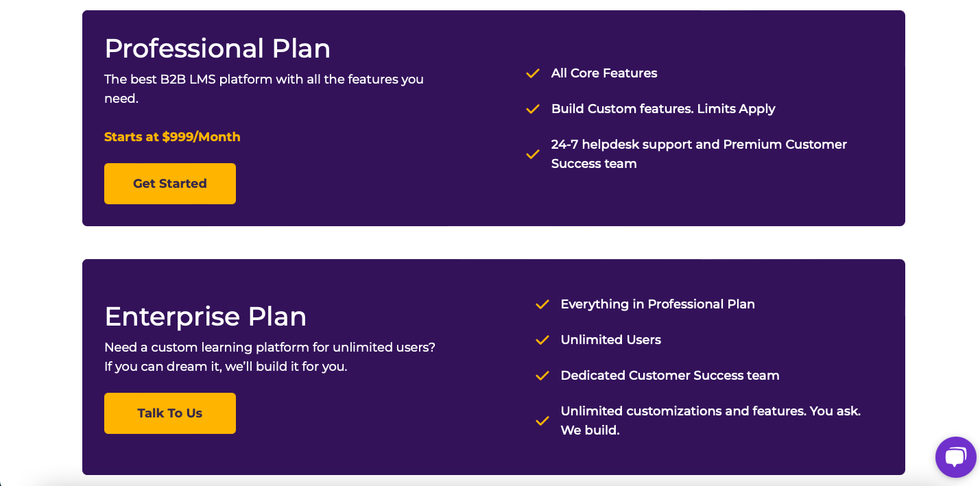Open the chat widget bubble icon
Image resolution: width=980 pixels, height=486 pixels.
point(955,457)
